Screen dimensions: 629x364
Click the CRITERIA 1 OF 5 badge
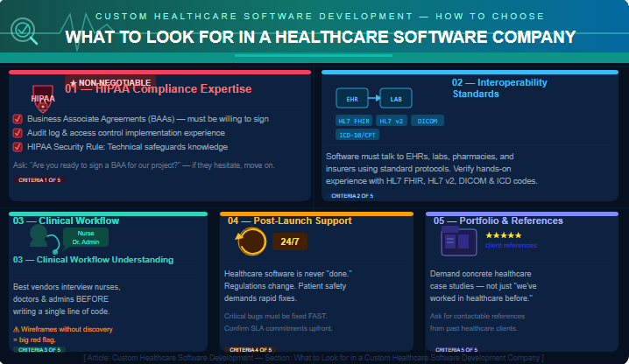[x=39, y=180]
